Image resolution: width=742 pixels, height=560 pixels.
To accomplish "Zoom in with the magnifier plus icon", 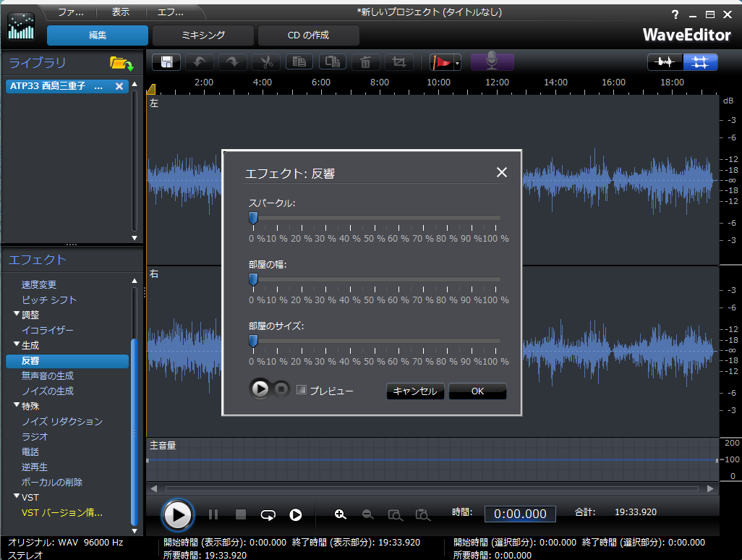I will (x=341, y=514).
